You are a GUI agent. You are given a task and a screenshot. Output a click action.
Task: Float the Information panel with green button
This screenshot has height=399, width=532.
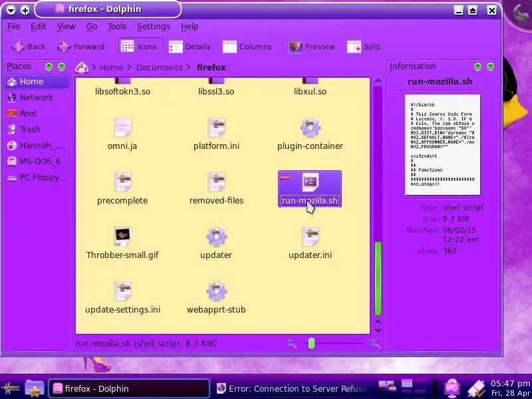[477, 66]
